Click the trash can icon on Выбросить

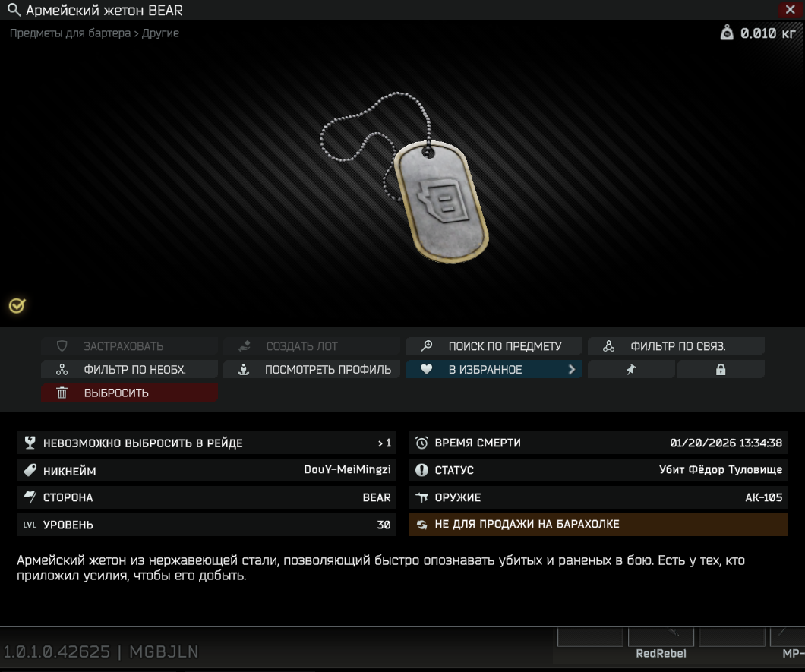pos(62,393)
